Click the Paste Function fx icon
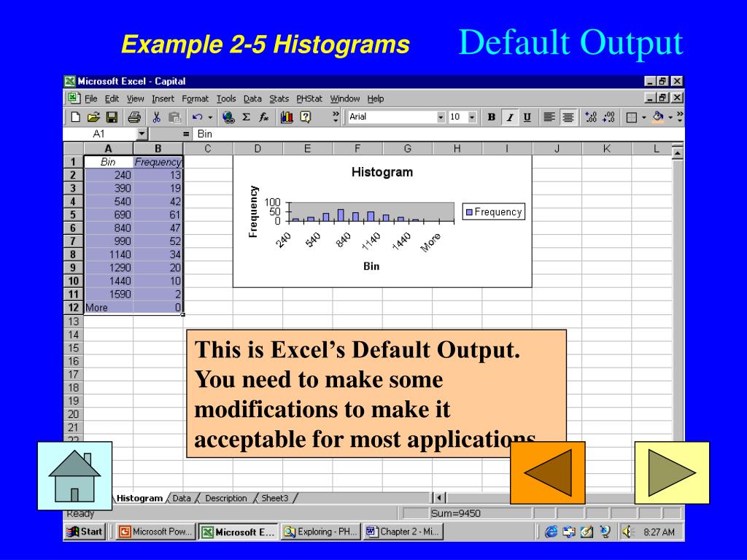This screenshot has height=560, width=747. click(263, 117)
